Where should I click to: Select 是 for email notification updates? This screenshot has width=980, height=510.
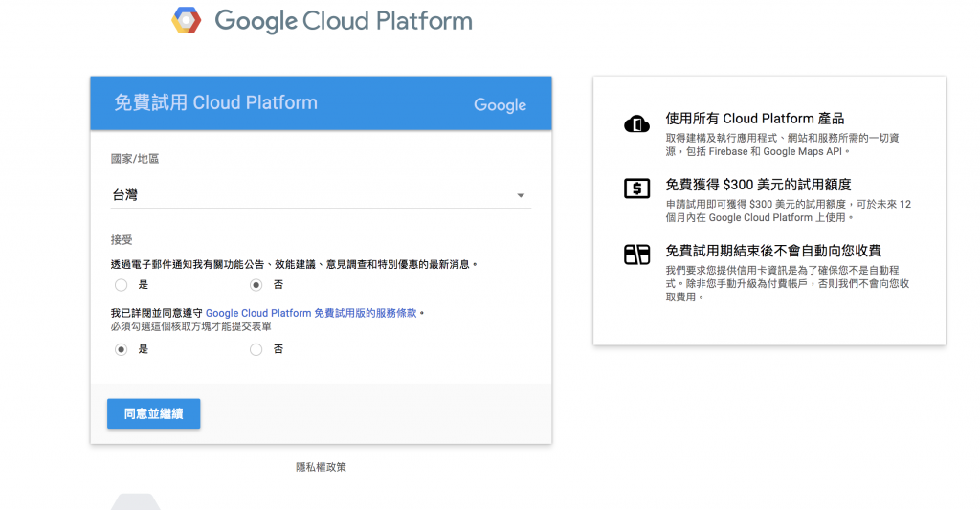122,285
